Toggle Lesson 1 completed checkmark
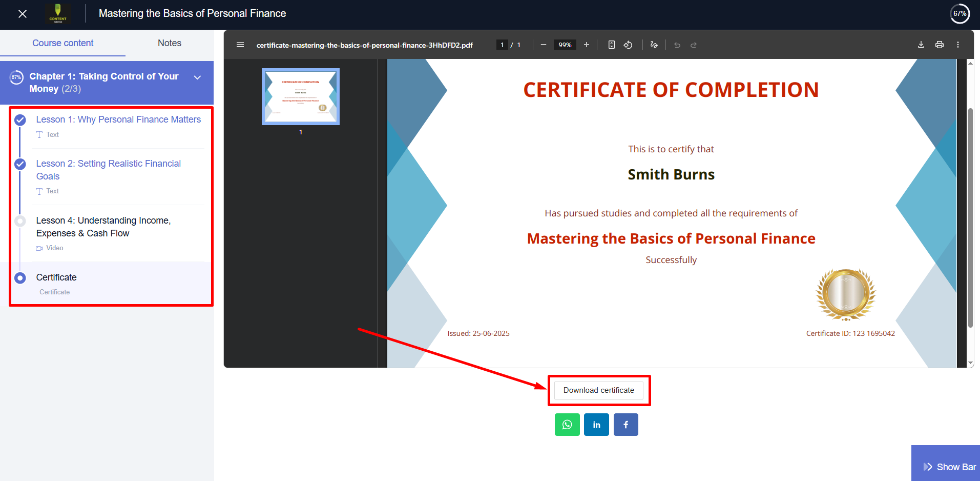 tap(20, 120)
